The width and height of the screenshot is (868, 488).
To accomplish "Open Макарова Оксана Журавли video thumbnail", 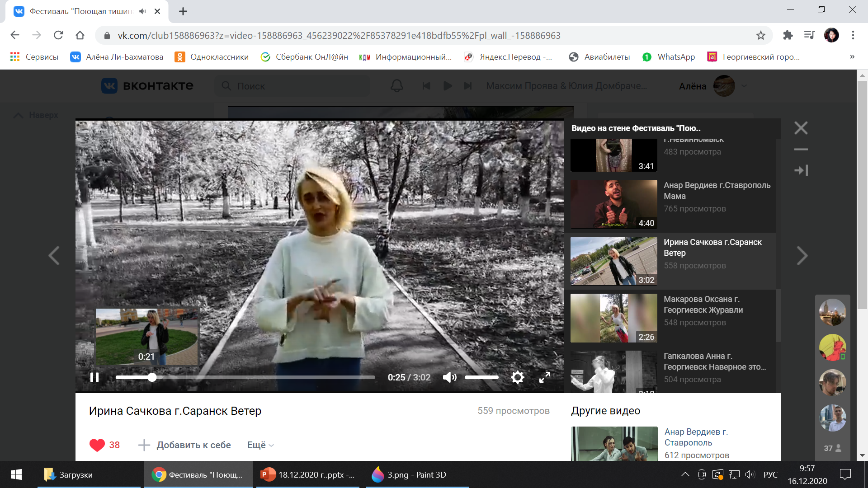I will [x=613, y=318].
